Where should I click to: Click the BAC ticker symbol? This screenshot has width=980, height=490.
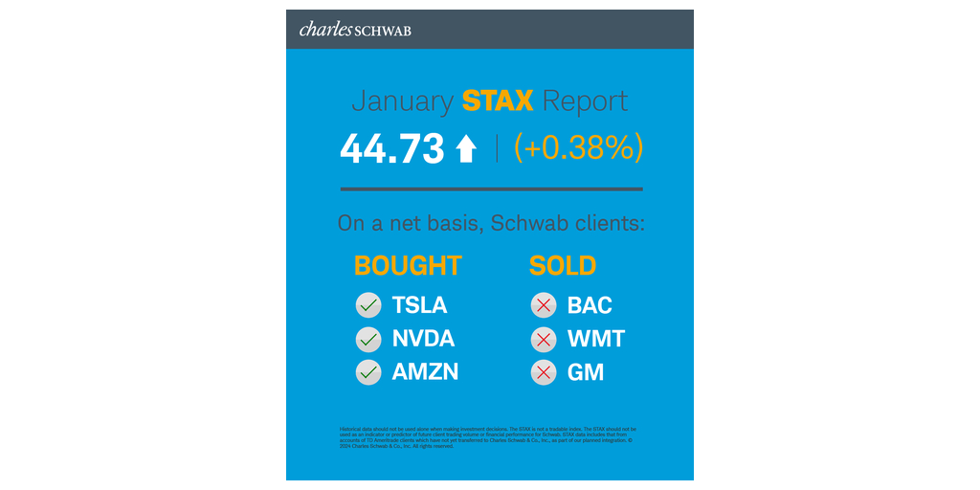pos(590,305)
